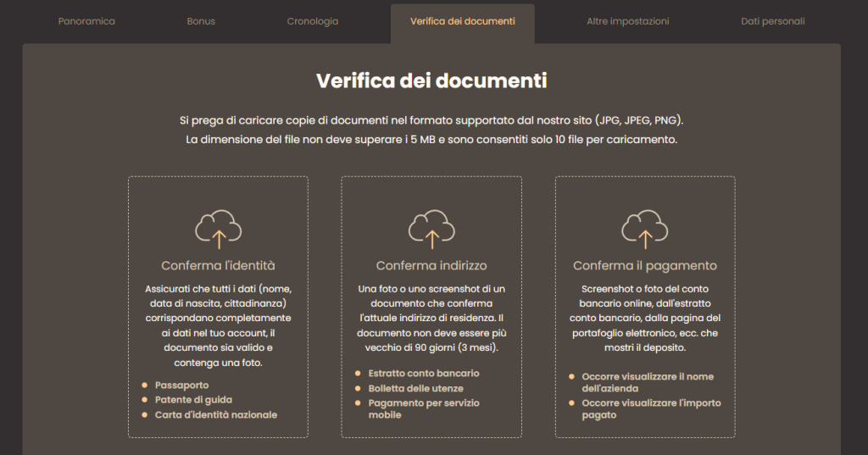This screenshot has width=868, height=455.
Task: Open the Panoramica tab
Action: pos(86,21)
